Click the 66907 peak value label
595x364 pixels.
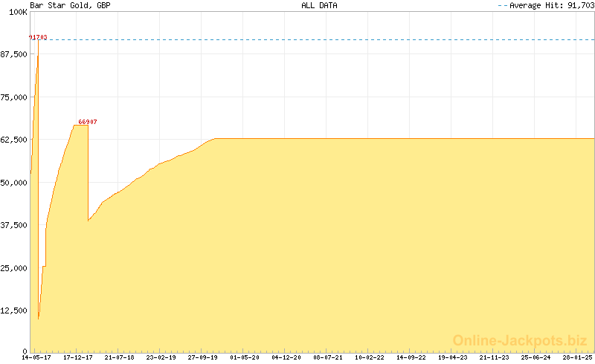[x=88, y=122]
